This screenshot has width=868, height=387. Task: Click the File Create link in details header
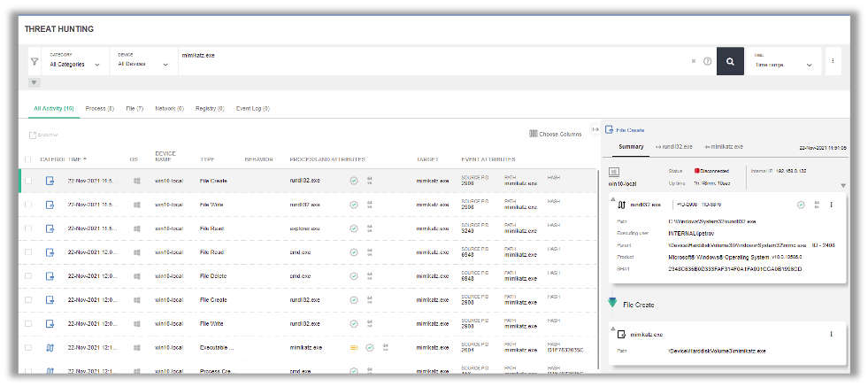[x=630, y=130]
